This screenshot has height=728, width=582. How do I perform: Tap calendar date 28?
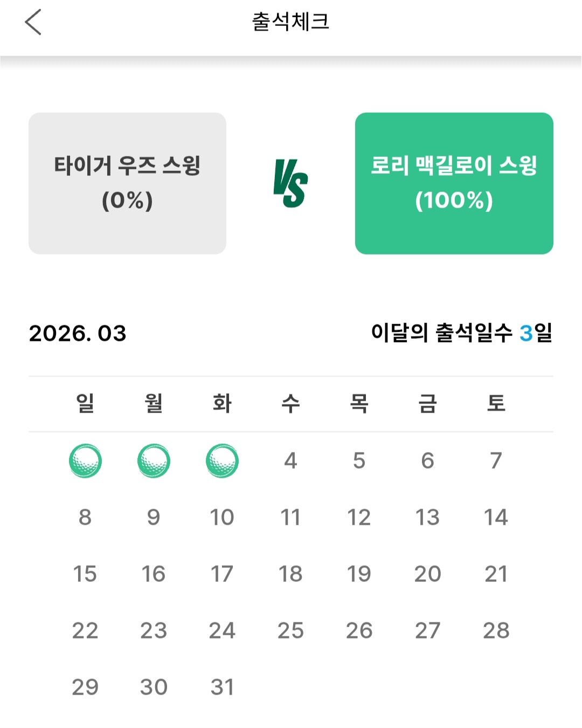[x=496, y=631]
